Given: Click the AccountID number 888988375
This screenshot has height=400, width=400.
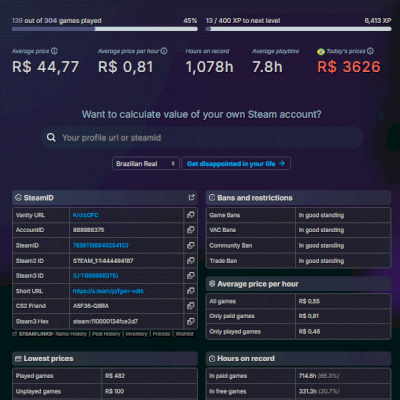Looking at the screenshot, I should click(x=88, y=230).
